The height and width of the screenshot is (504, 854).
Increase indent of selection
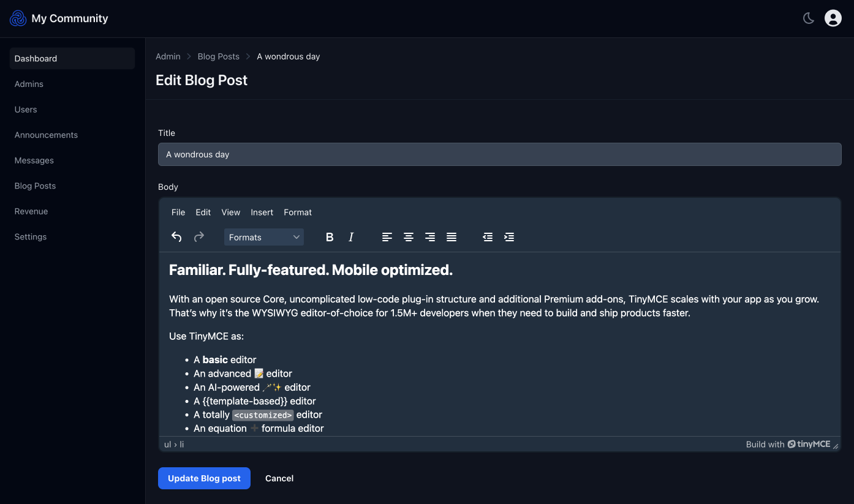click(509, 237)
